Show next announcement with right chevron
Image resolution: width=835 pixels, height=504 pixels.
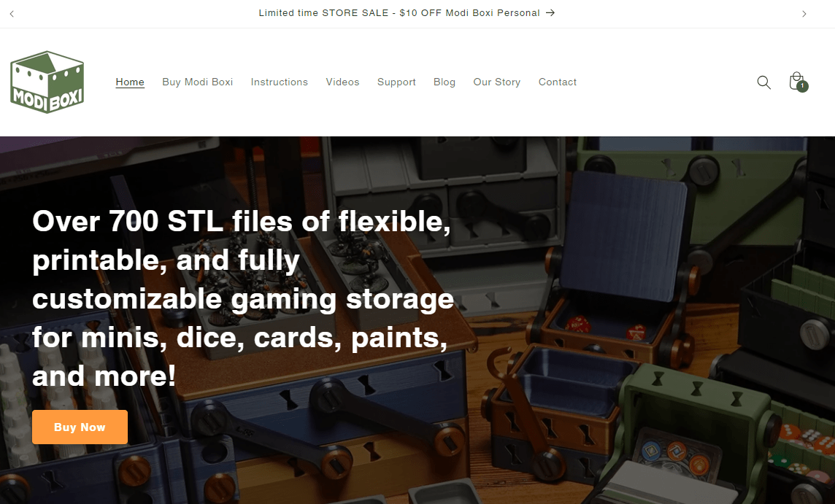(x=804, y=13)
